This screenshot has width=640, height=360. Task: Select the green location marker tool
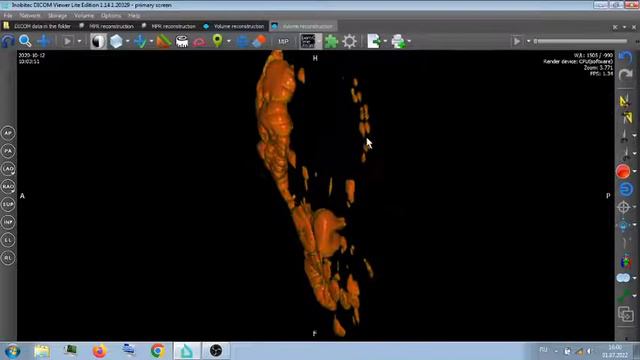218,40
